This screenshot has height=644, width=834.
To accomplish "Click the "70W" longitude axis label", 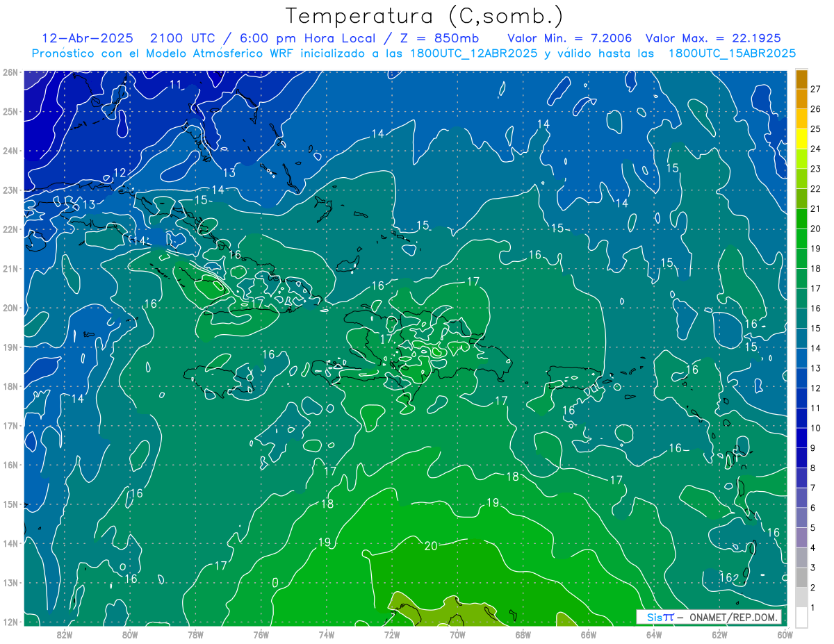I will [x=457, y=634].
